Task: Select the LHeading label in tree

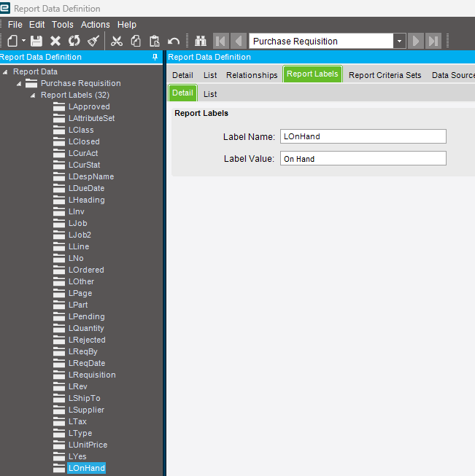Action: (86, 200)
